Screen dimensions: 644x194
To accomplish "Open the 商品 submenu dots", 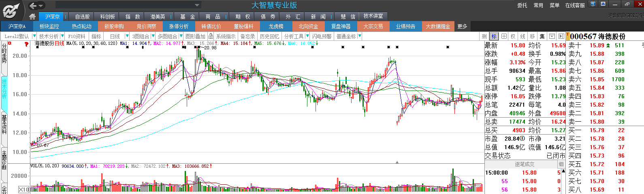I will click(225, 17).
